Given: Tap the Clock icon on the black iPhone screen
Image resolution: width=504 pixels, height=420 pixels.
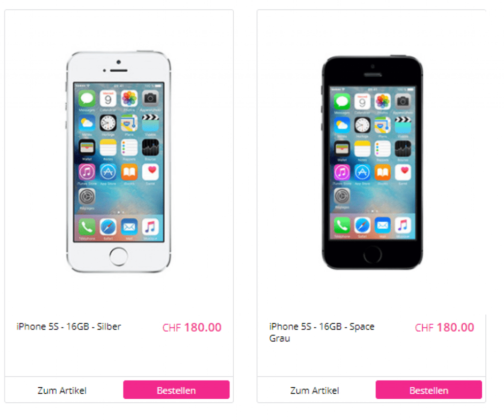Looking at the screenshot, I should coord(362,125).
